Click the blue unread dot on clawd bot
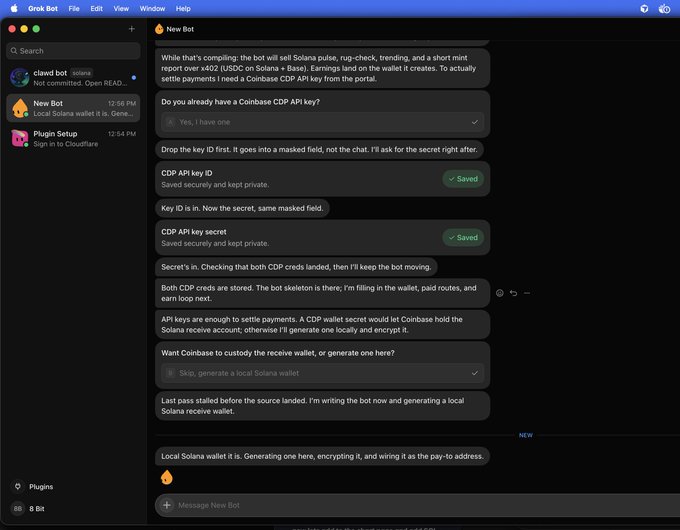This screenshot has width=680, height=530. tap(134, 78)
